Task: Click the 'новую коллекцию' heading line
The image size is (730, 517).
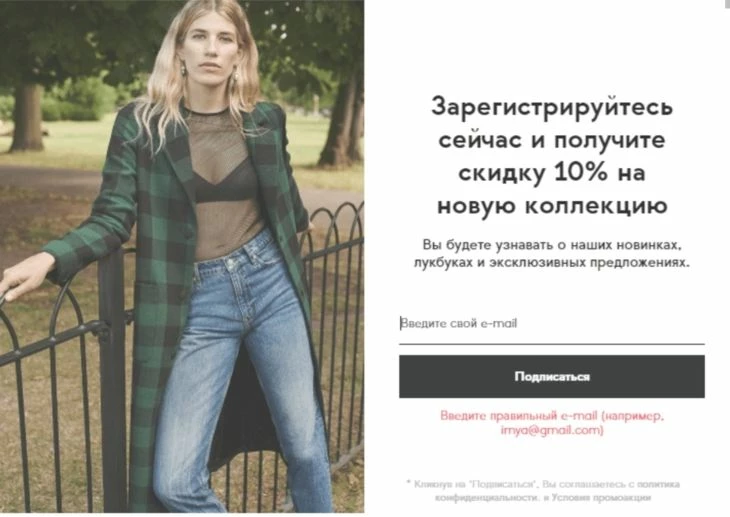Action: [552, 205]
